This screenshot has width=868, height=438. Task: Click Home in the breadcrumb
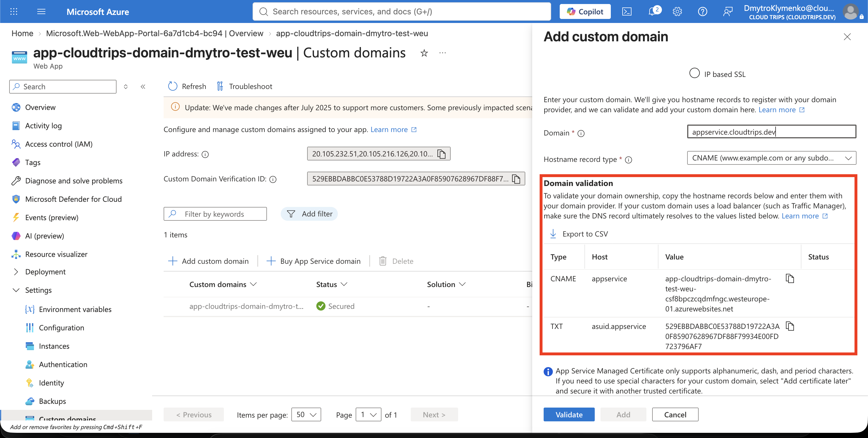tap(22, 33)
